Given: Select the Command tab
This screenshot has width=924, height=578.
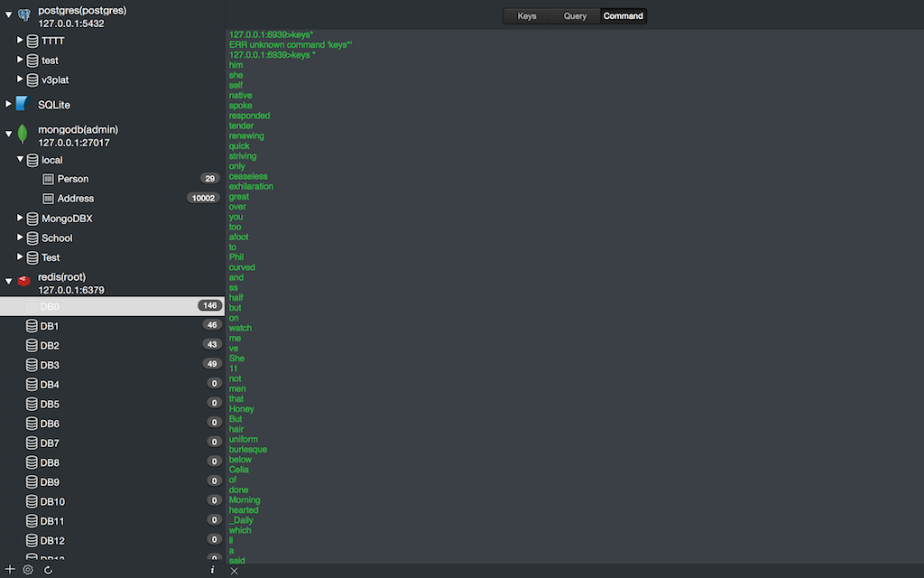Looking at the screenshot, I should [x=624, y=16].
